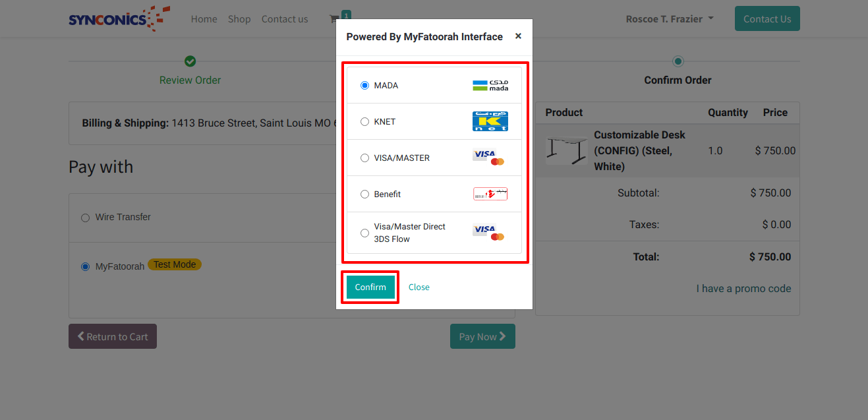Click the 'Powered By MyFatoorah Interface' title
This screenshot has width=868, height=420.
tap(424, 37)
